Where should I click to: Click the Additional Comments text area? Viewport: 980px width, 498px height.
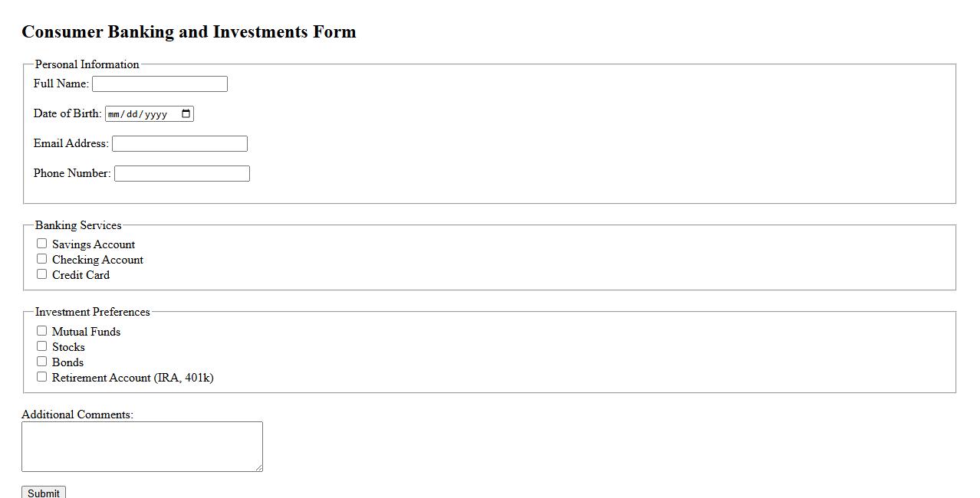pyautogui.click(x=142, y=446)
